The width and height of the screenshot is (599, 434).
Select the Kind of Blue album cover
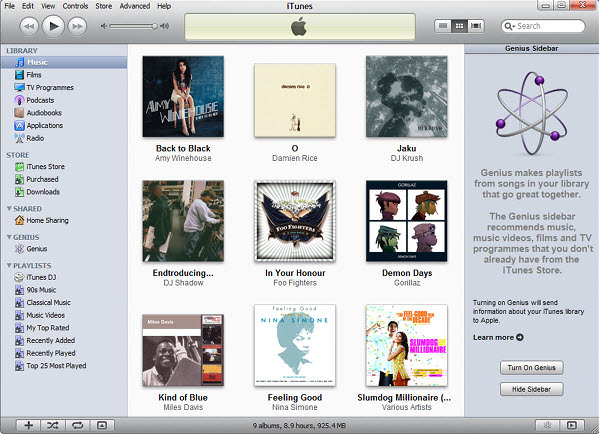pyautogui.click(x=183, y=350)
